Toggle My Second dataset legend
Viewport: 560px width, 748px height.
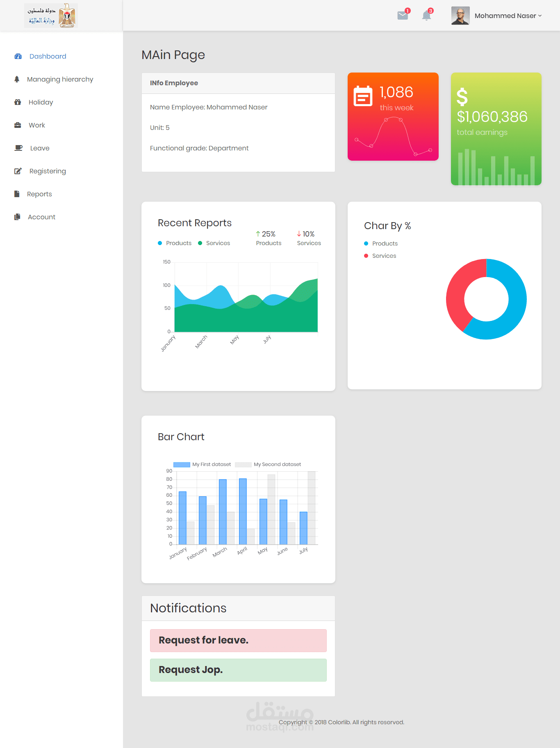click(268, 464)
